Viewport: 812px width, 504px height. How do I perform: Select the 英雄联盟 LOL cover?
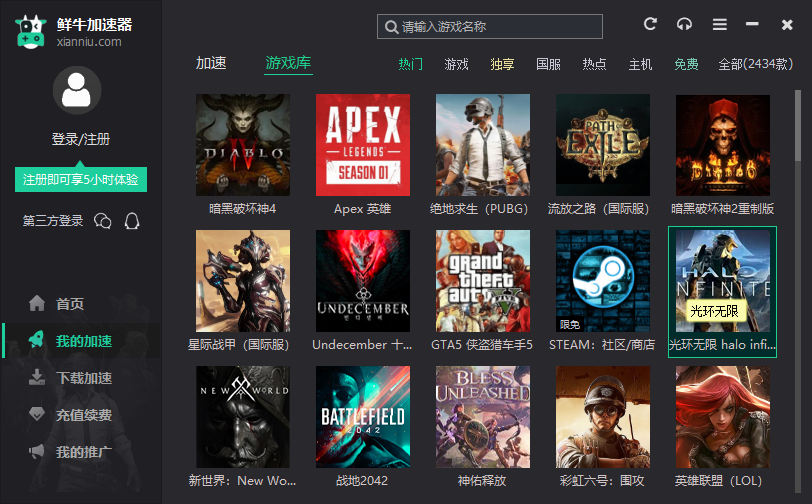click(723, 417)
